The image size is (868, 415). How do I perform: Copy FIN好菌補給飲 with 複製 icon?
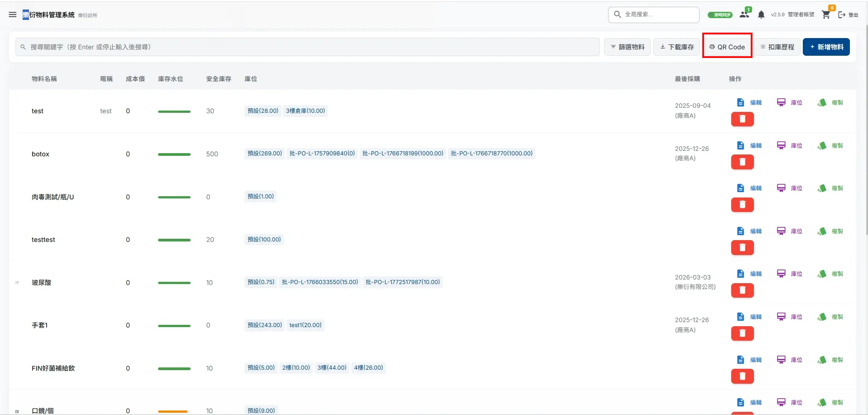click(822, 360)
